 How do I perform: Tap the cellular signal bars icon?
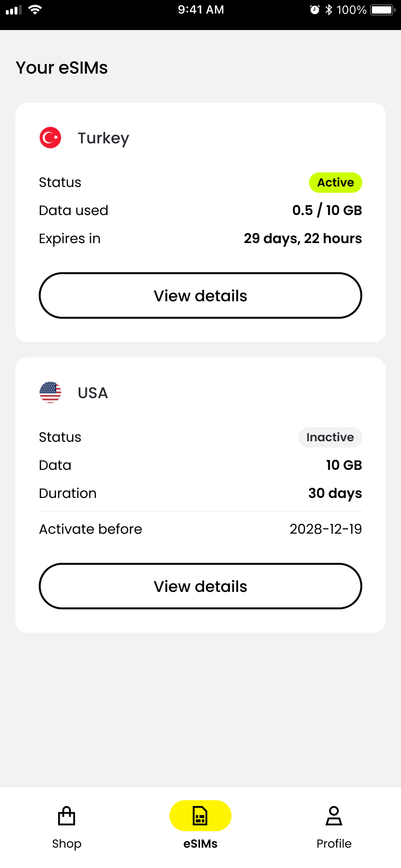pyautogui.click(x=14, y=10)
